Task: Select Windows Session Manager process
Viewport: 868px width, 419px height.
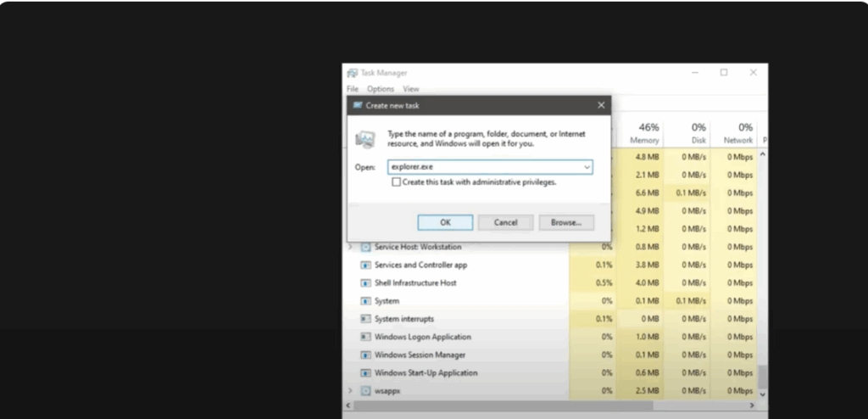Action: coord(420,355)
